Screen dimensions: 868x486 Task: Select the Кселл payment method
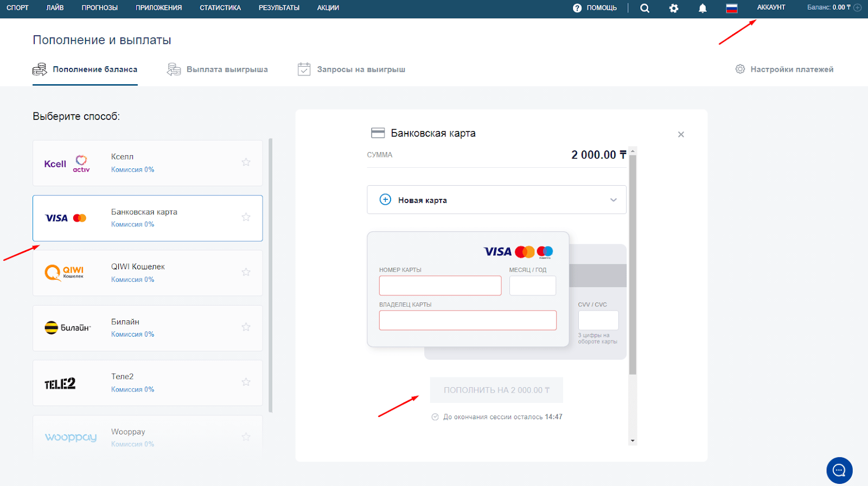[148, 163]
